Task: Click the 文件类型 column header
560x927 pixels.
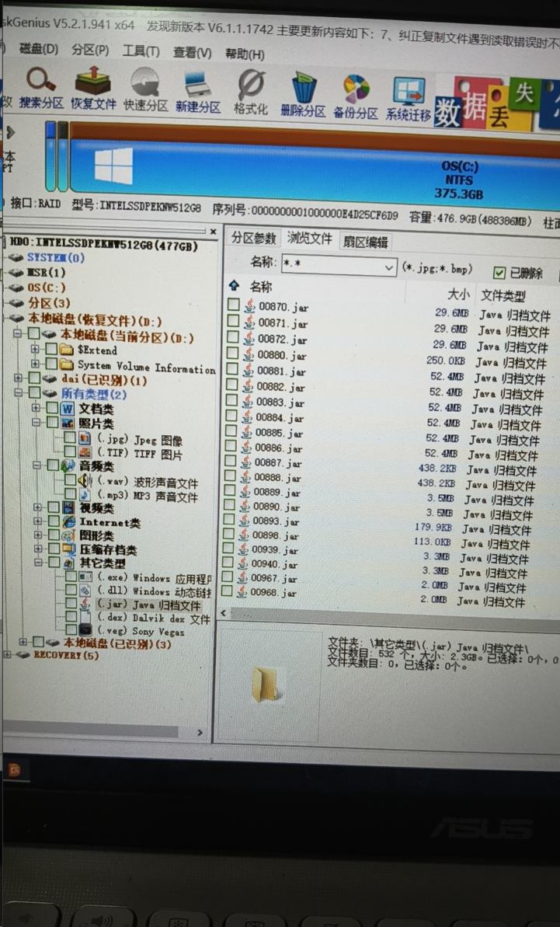Action: click(x=503, y=295)
